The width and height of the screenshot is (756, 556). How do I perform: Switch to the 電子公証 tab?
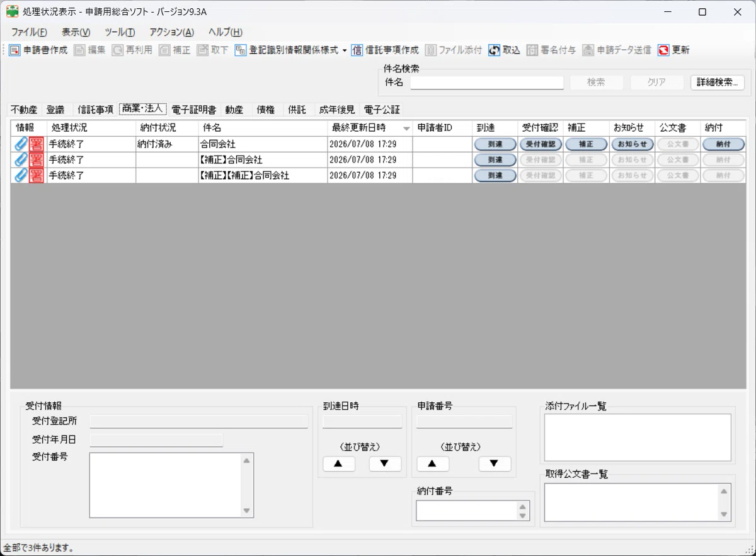point(382,110)
